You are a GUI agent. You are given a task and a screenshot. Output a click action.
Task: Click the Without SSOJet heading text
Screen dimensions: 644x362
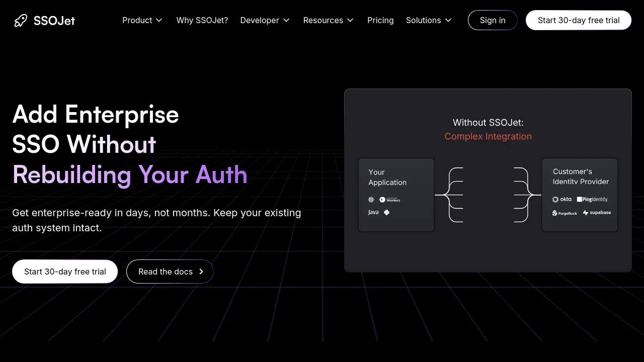(x=488, y=122)
